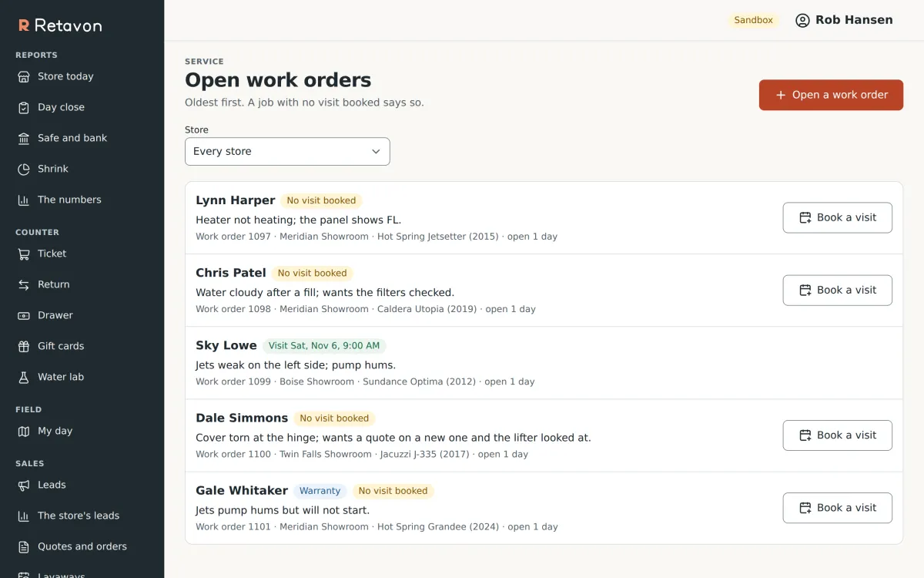This screenshot has width=924, height=578.
Task: Click calendar icon in Chris Patel's Book a visit
Action: (x=805, y=290)
